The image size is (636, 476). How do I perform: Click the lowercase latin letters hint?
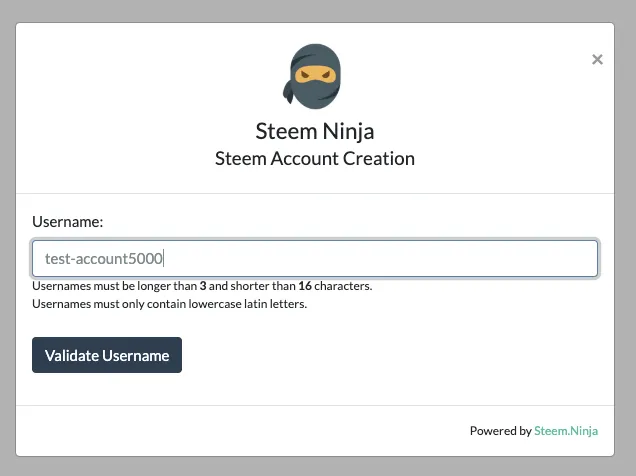coord(170,304)
